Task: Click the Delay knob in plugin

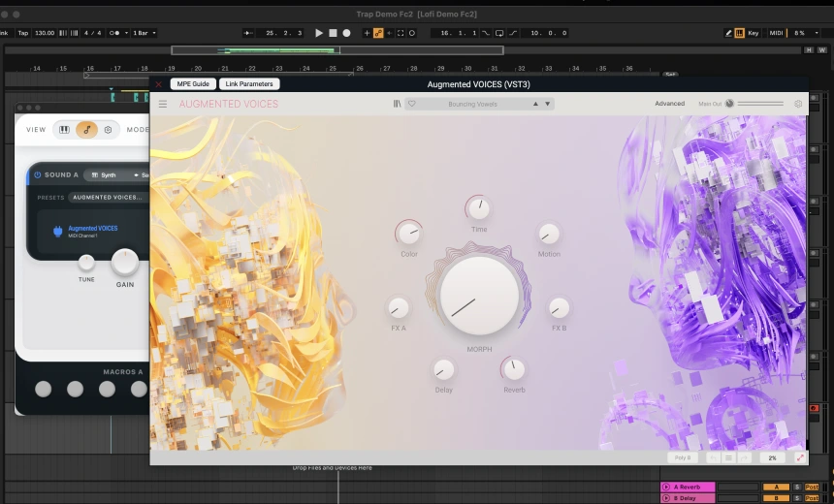Action: click(x=443, y=369)
